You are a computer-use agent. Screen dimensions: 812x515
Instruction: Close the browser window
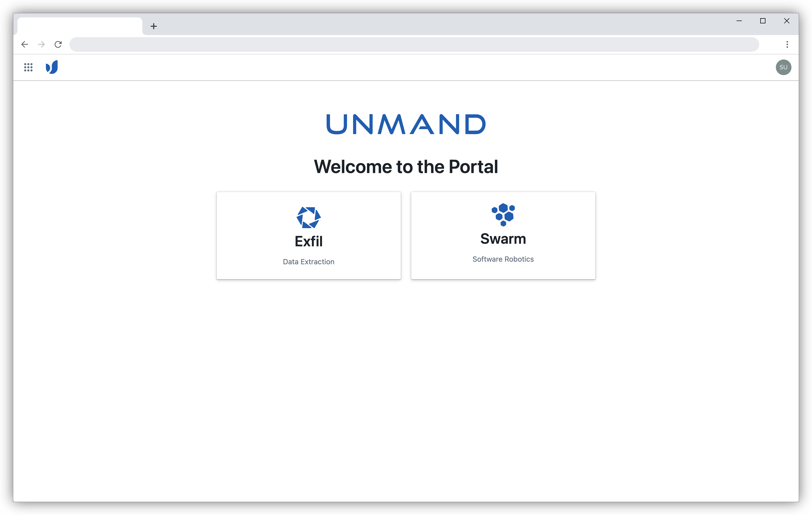[787, 21]
